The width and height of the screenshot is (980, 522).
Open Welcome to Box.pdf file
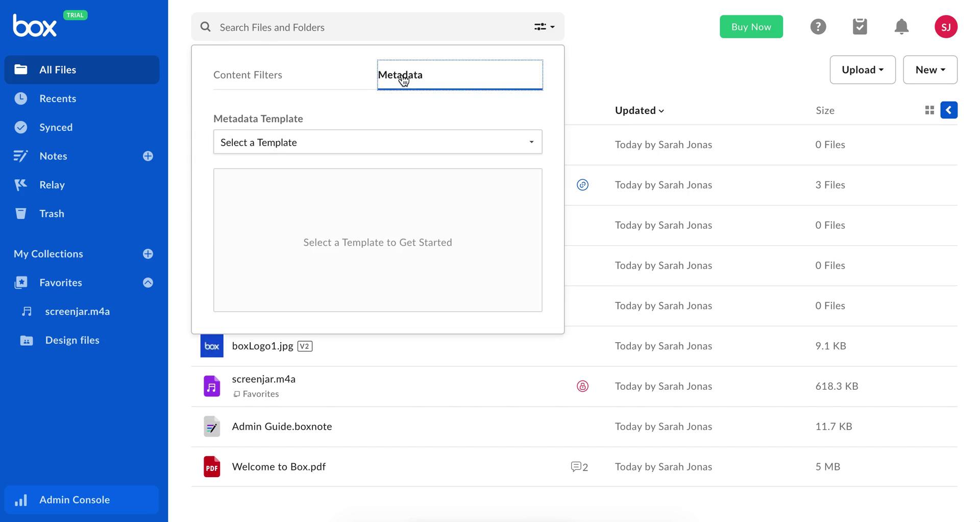[x=279, y=467]
